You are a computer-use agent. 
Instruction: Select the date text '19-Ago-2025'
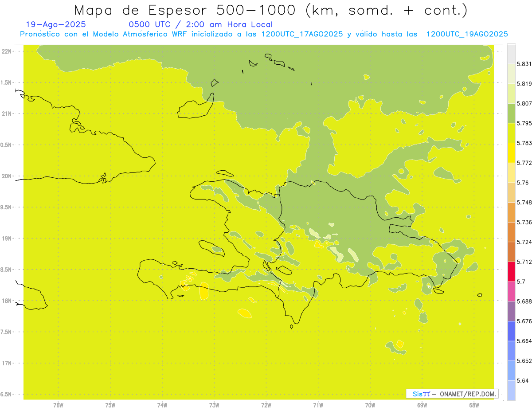point(56,25)
